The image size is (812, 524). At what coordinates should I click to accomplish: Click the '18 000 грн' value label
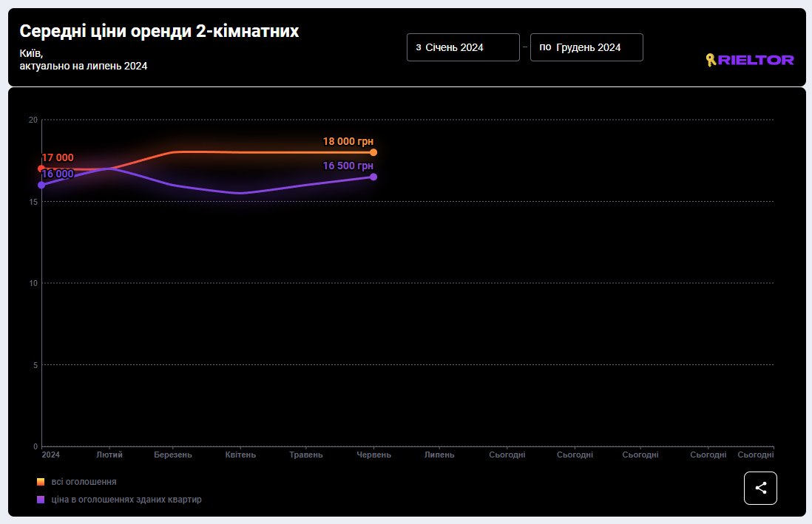click(348, 141)
